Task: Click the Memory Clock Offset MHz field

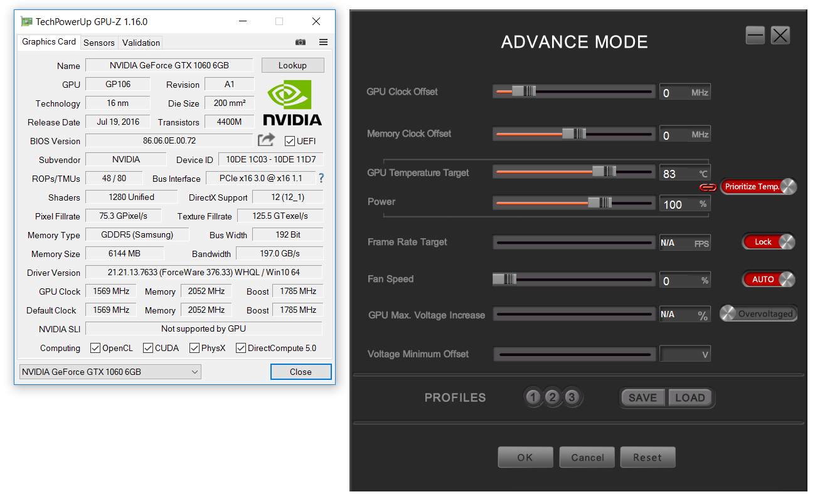Action: [684, 135]
